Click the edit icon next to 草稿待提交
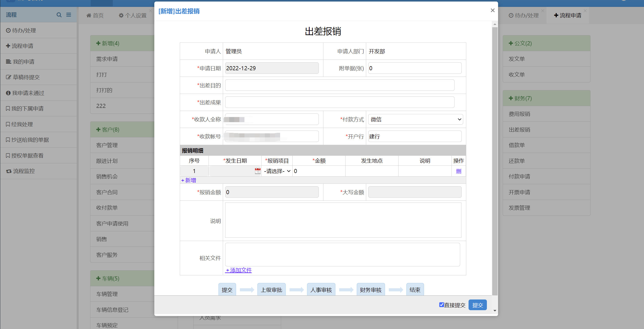 pos(9,77)
